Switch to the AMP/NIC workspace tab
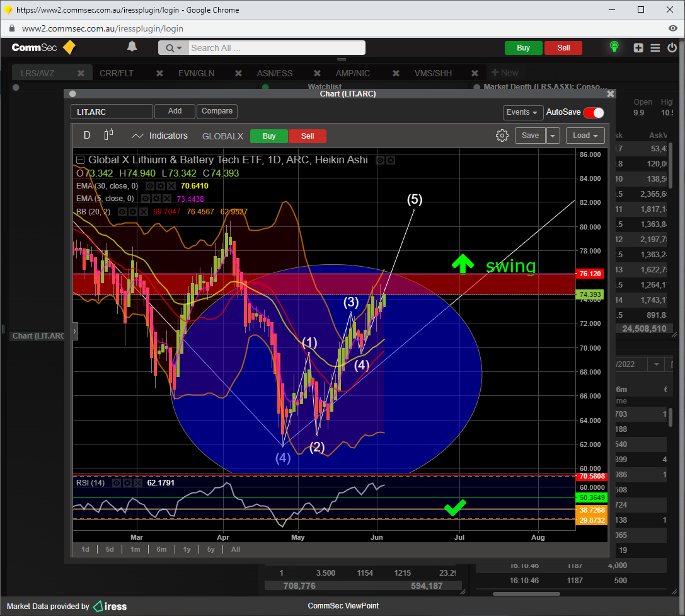Screen dimensions: 685x616 pos(352,73)
